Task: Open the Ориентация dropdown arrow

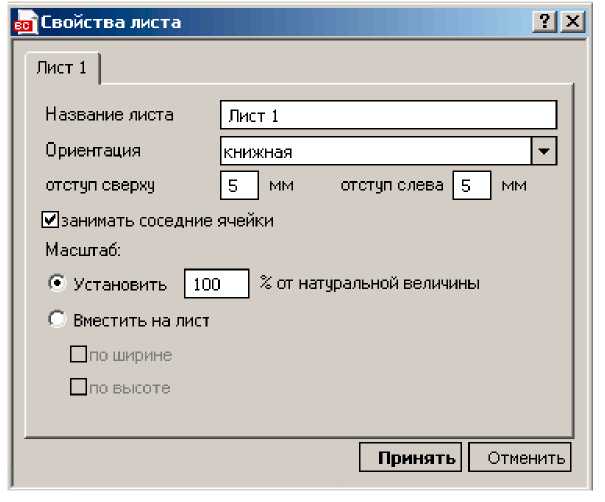Action: (x=544, y=151)
